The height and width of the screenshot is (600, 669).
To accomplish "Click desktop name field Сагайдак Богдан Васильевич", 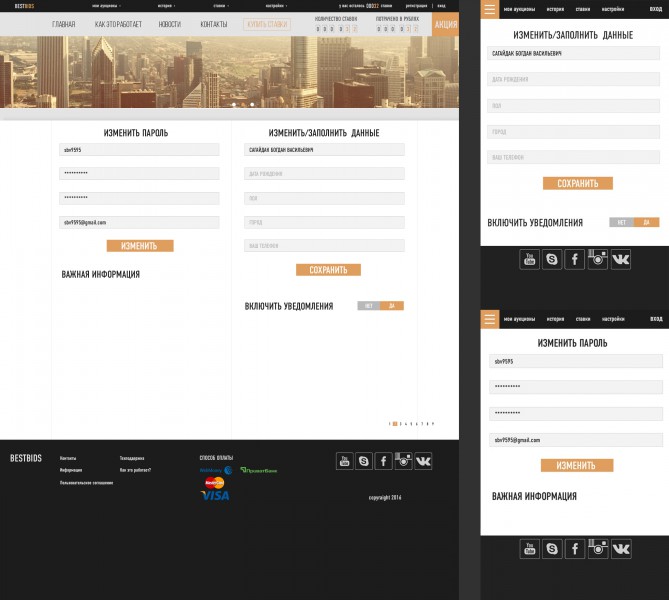I will click(324, 150).
